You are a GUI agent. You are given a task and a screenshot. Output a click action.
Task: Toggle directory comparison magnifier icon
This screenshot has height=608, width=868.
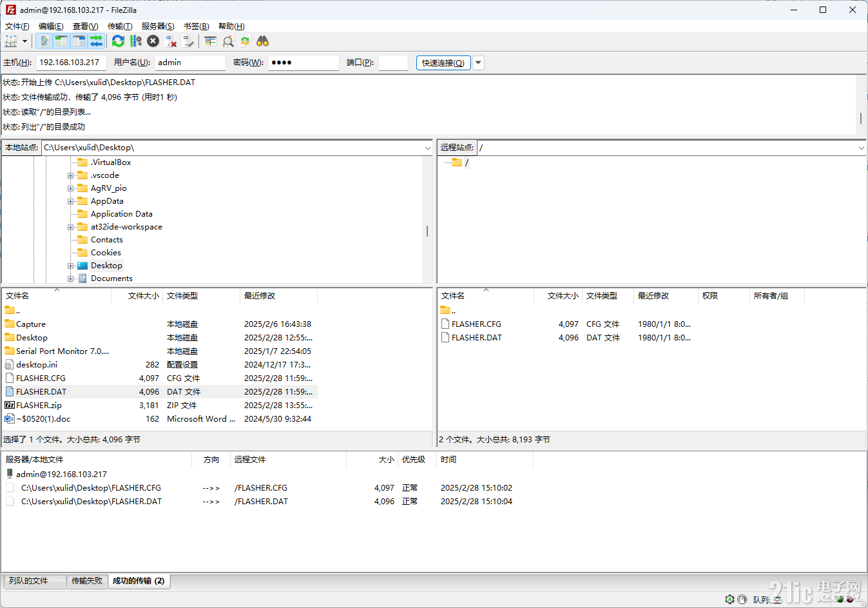point(227,41)
